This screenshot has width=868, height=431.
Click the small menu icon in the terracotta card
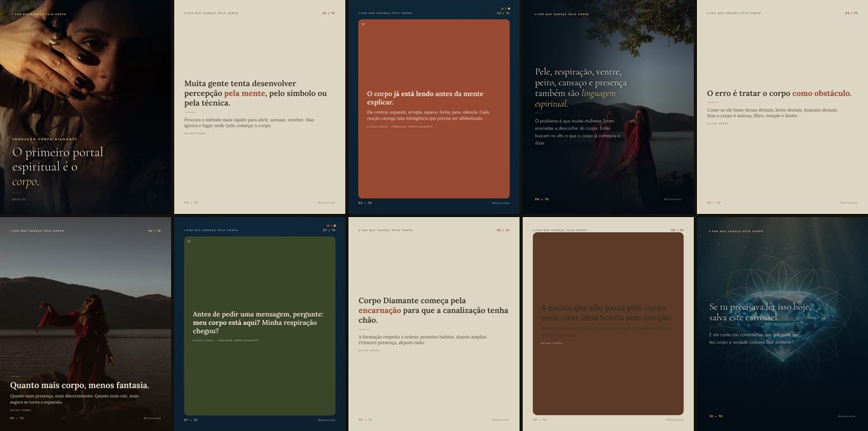[x=364, y=25]
